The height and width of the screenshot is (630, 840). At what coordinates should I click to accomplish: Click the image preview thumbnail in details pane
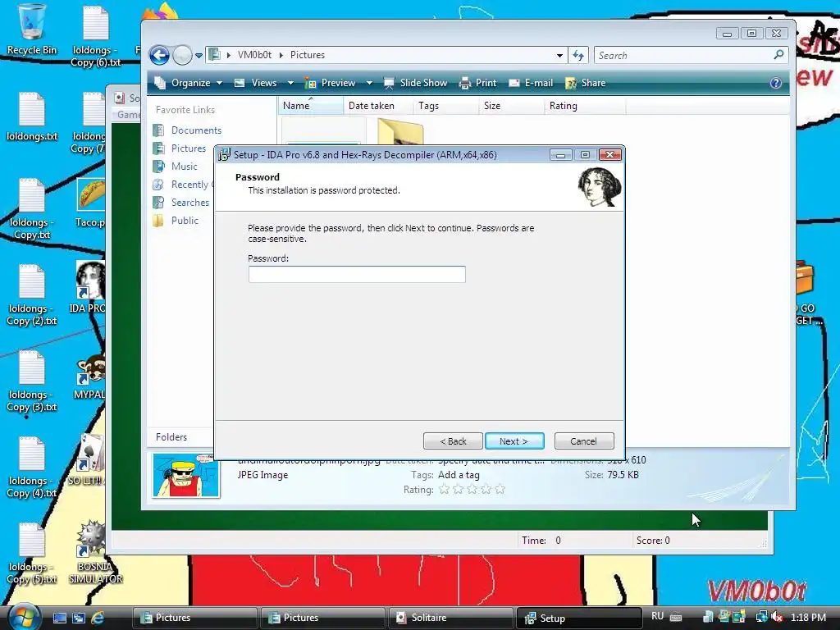point(186,475)
